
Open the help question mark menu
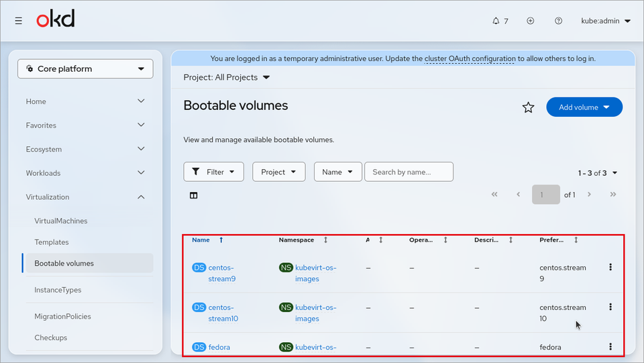coord(558,21)
